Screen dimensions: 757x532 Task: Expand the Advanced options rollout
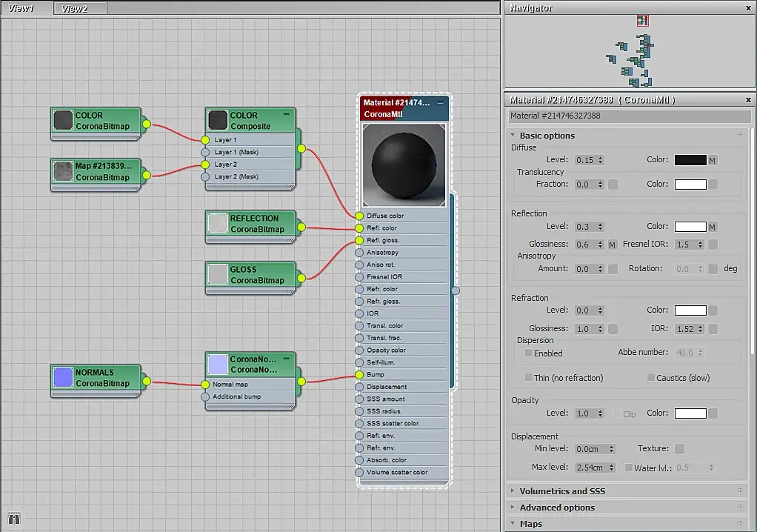pos(557,508)
